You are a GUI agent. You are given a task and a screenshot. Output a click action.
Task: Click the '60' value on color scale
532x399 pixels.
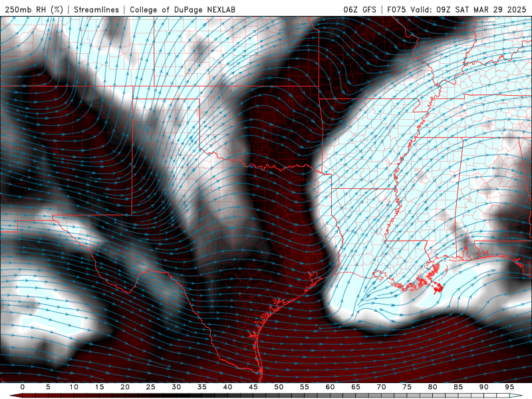point(330,387)
